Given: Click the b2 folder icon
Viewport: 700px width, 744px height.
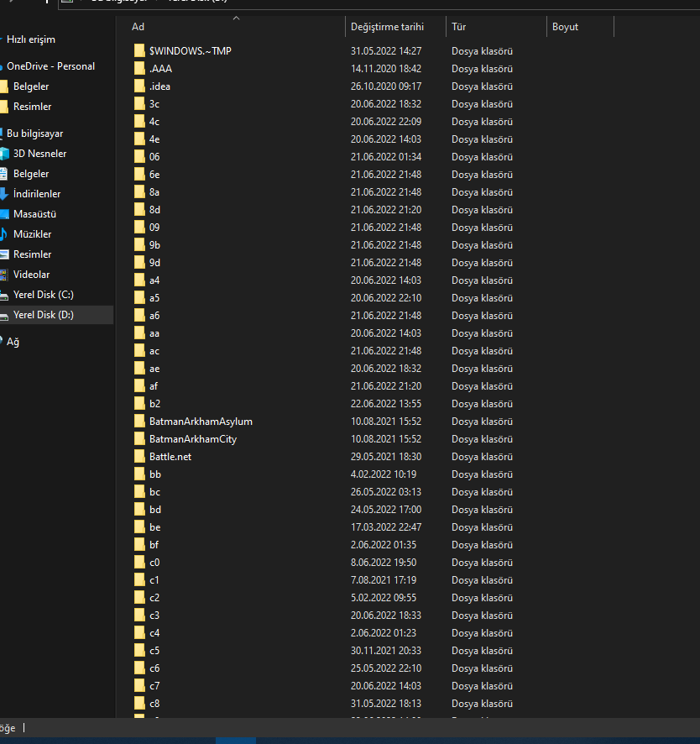Looking at the screenshot, I should coord(139,404).
